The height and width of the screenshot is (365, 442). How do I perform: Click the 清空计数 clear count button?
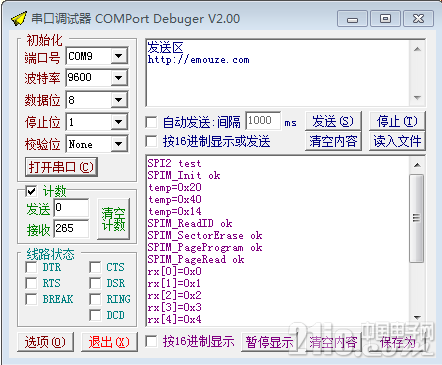[x=113, y=219]
